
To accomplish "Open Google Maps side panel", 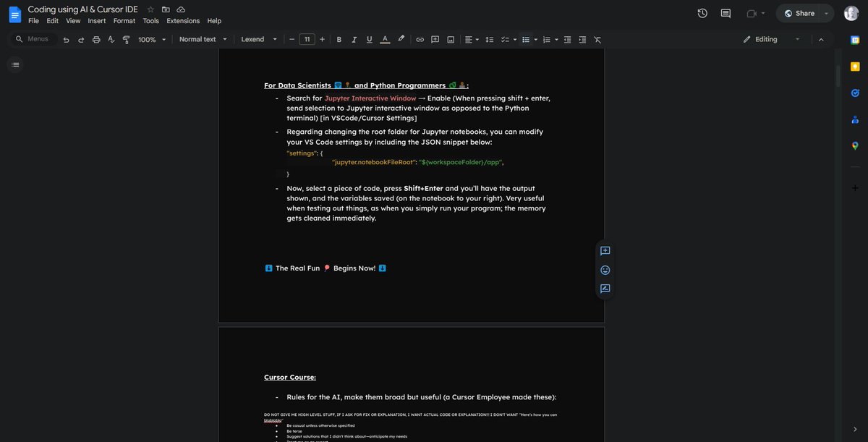I will pos(855,146).
